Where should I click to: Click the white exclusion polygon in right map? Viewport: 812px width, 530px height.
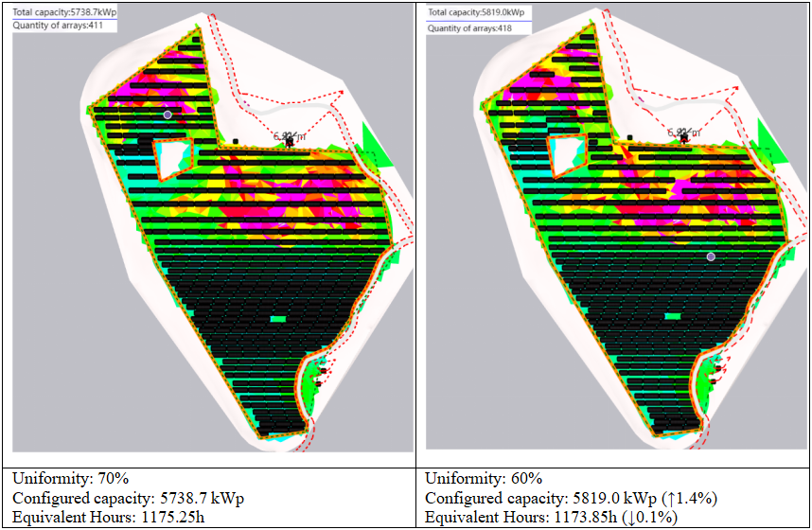click(568, 155)
